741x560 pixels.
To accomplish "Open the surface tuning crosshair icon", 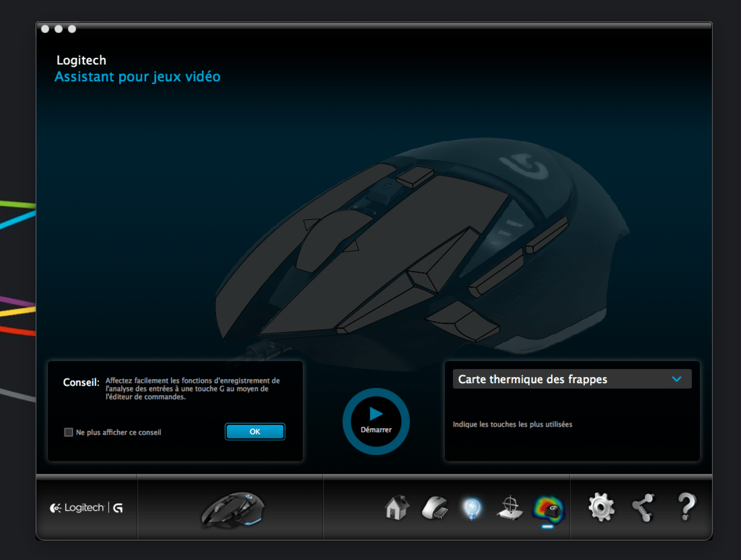I will coord(510,508).
